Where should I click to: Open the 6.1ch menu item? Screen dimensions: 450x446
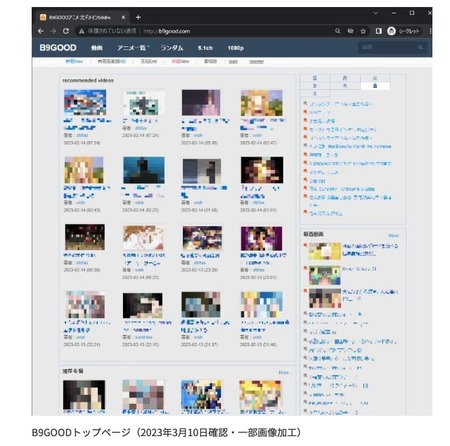click(205, 48)
